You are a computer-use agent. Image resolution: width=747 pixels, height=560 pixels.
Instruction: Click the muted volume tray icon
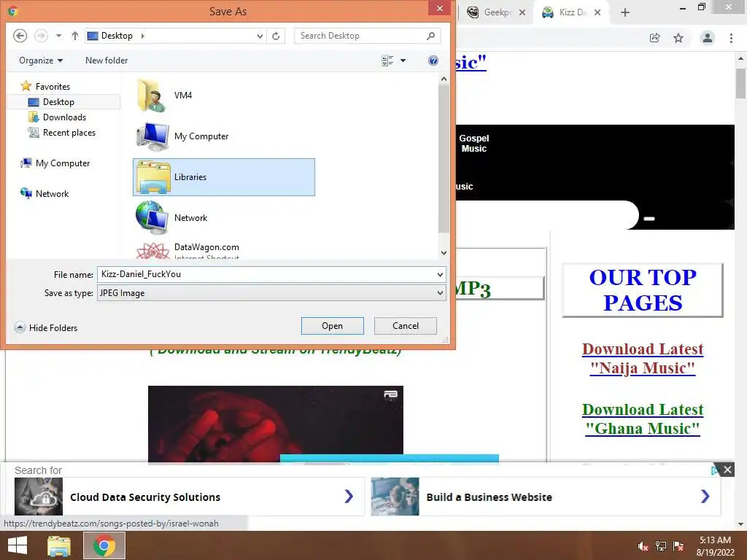tap(643, 546)
